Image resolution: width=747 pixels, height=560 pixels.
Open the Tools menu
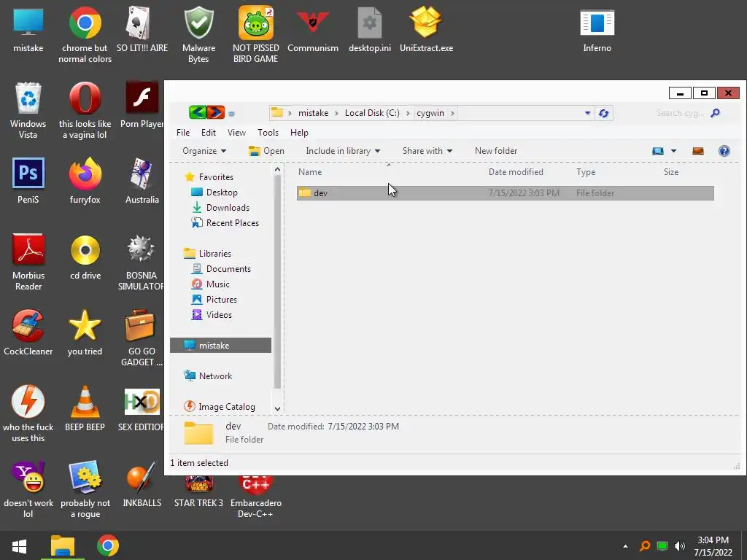(x=268, y=133)
